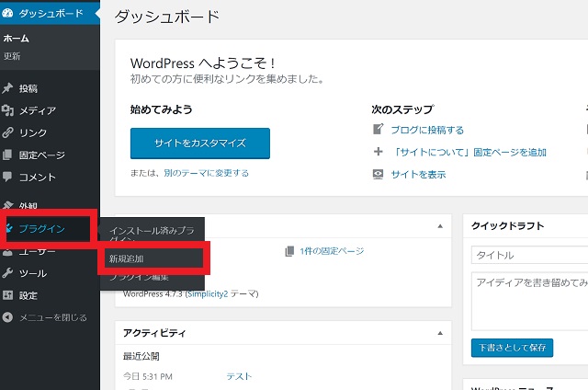Focus the タイトル field in Quick Draft
Viewport: 588px width, 390px height.
pos(529,255)
